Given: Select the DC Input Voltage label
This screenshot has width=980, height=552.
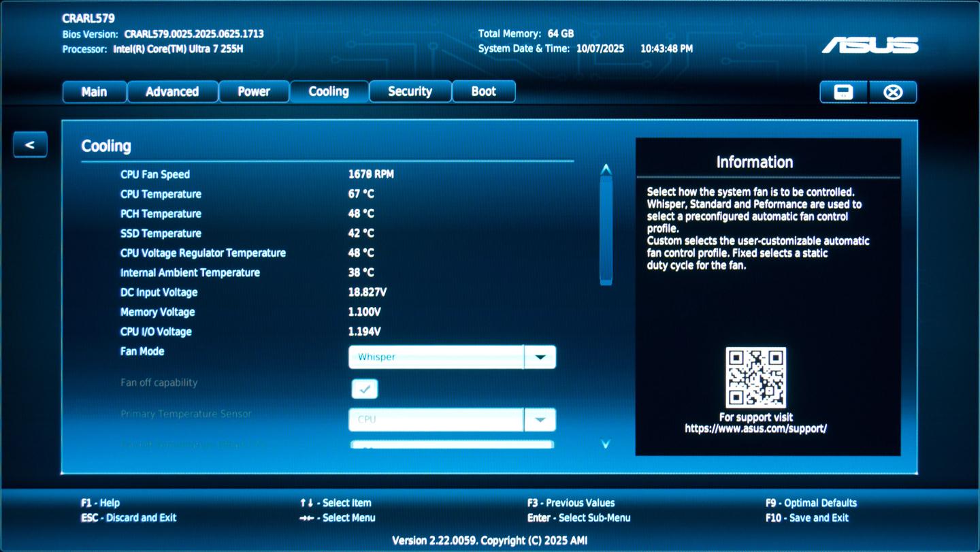Looking at the screenshot, I should tap(159, 293).
